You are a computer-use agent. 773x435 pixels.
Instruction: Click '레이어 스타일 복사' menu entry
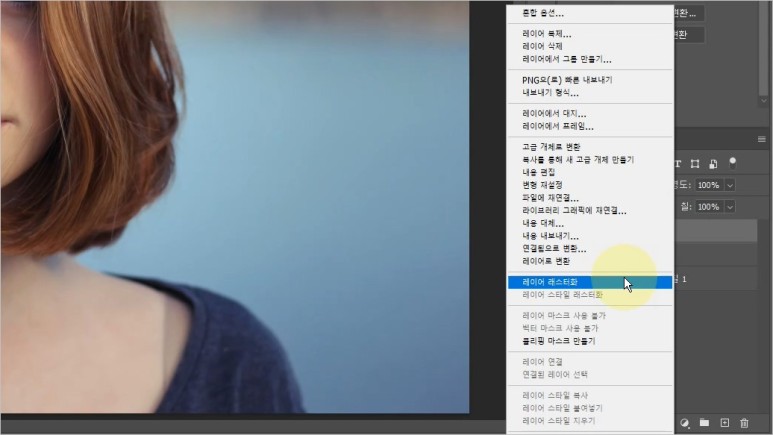[555, 396]
